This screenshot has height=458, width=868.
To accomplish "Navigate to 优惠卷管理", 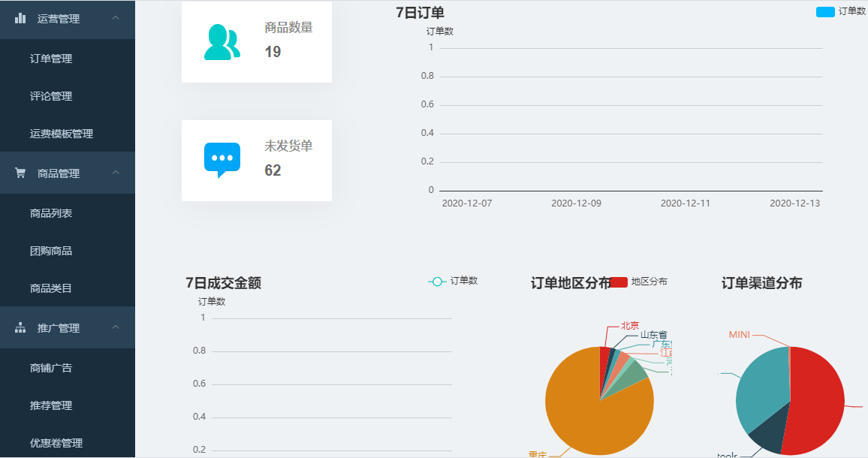I will [x=56, y=443].
